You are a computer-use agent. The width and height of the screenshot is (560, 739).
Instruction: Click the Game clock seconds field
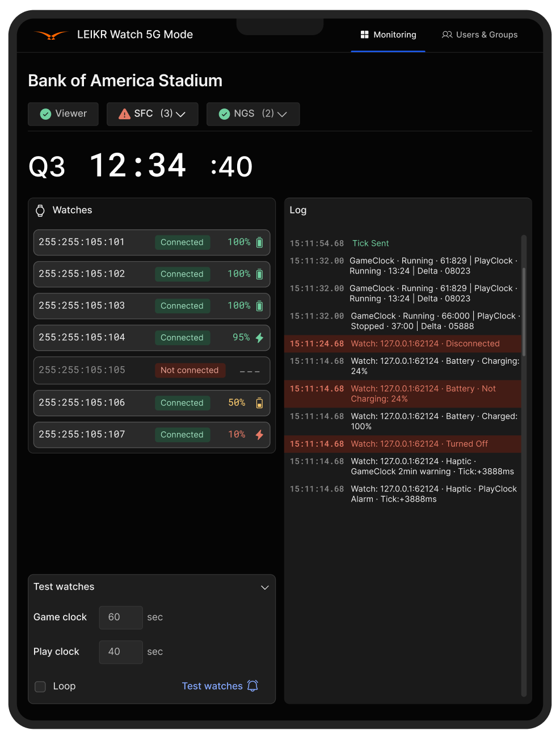pyautogui.click(x=120, y=618)
